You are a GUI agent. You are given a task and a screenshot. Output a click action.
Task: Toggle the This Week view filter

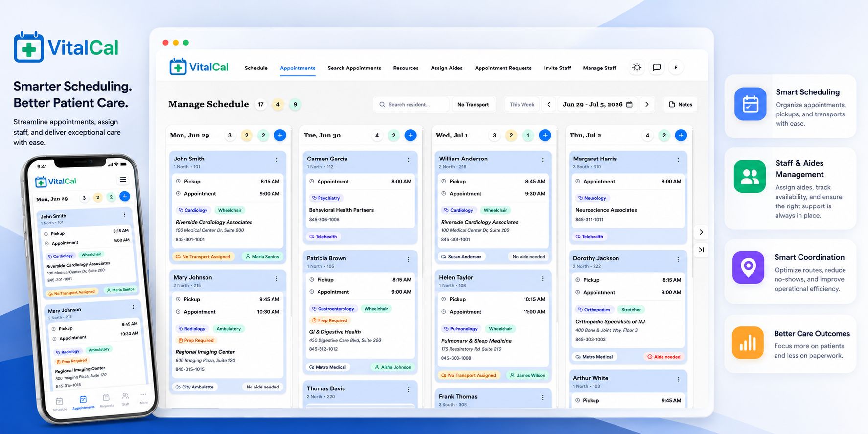(522, 104)
